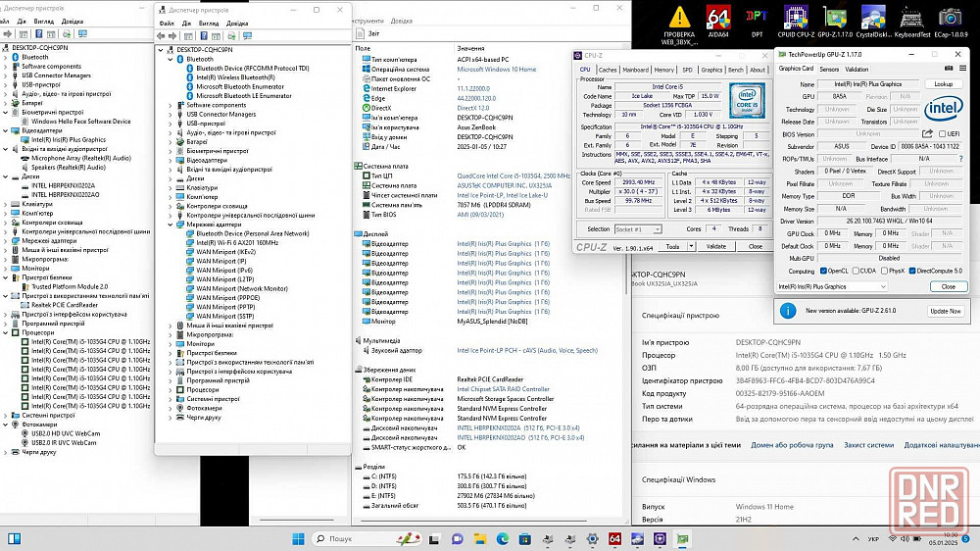Screen dimensions: 980x551
Task: Click Forward arrow in front Device Manager toolbar
Action: pyautogui.click(x=172, y=36)
